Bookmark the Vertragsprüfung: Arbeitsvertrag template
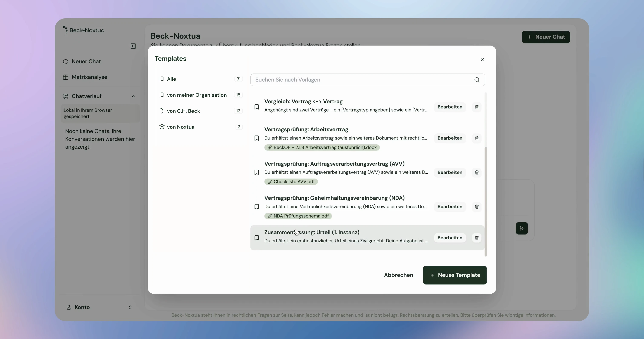Viewport: 644px width, 339px height. [x=256, y=138]
